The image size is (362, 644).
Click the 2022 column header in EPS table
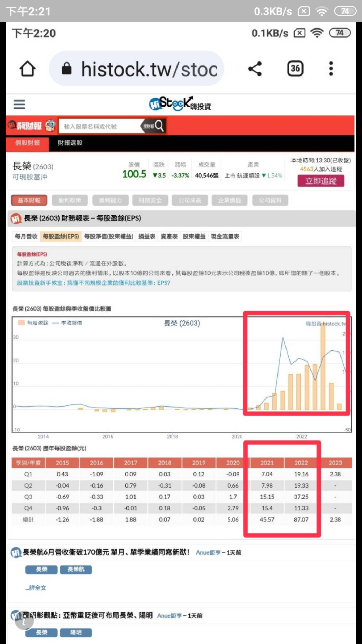(x=301, y=463)
